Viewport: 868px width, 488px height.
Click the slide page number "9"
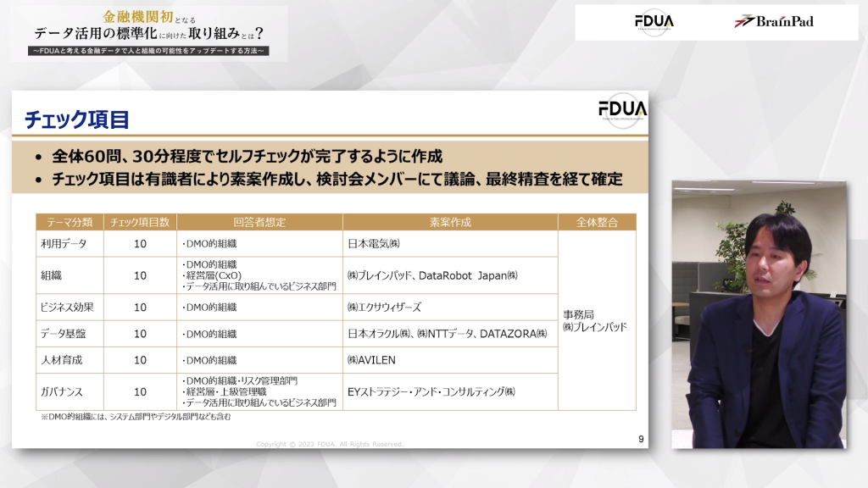point(641,439)
